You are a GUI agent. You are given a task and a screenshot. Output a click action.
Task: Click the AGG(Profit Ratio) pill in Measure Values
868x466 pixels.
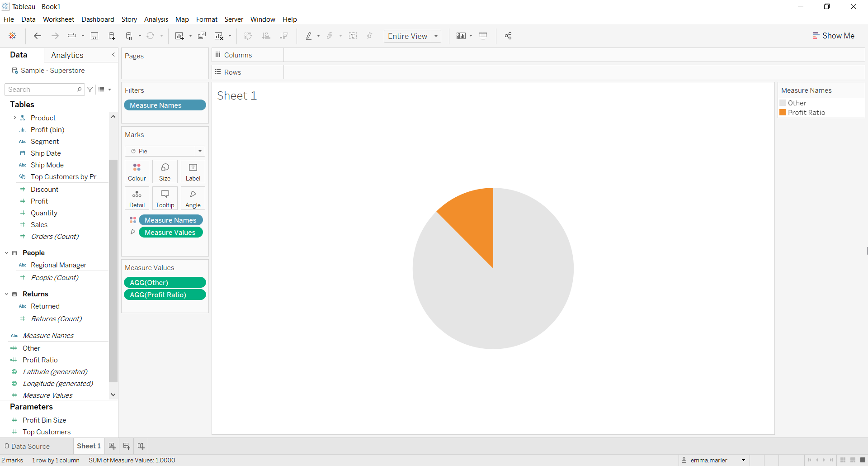click(165, 295)
